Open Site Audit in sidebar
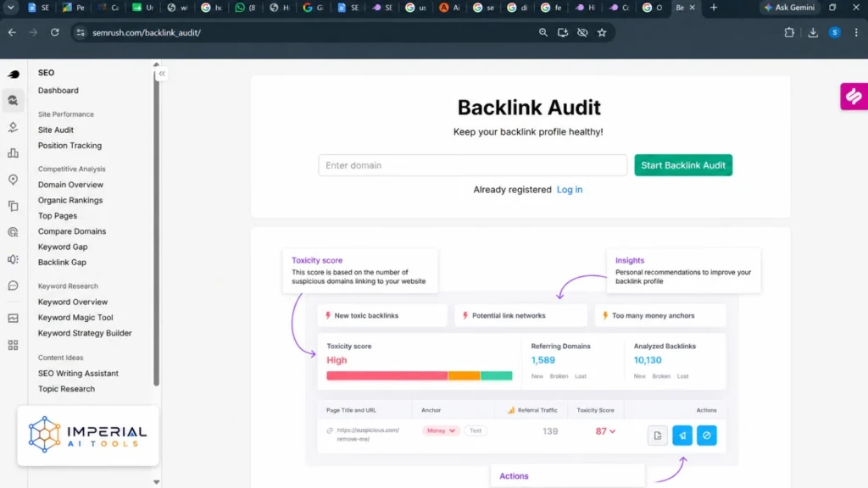The height and width of the screenshot is (488, 868). (55, 130)
